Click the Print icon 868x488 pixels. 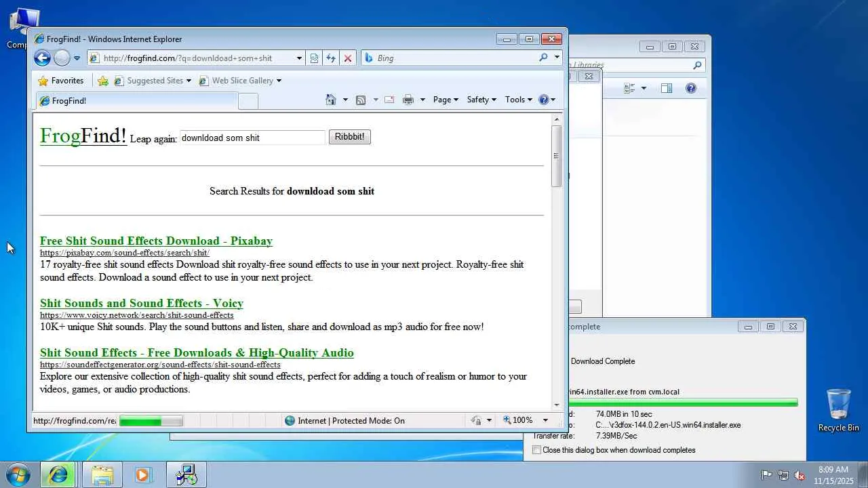408,100
